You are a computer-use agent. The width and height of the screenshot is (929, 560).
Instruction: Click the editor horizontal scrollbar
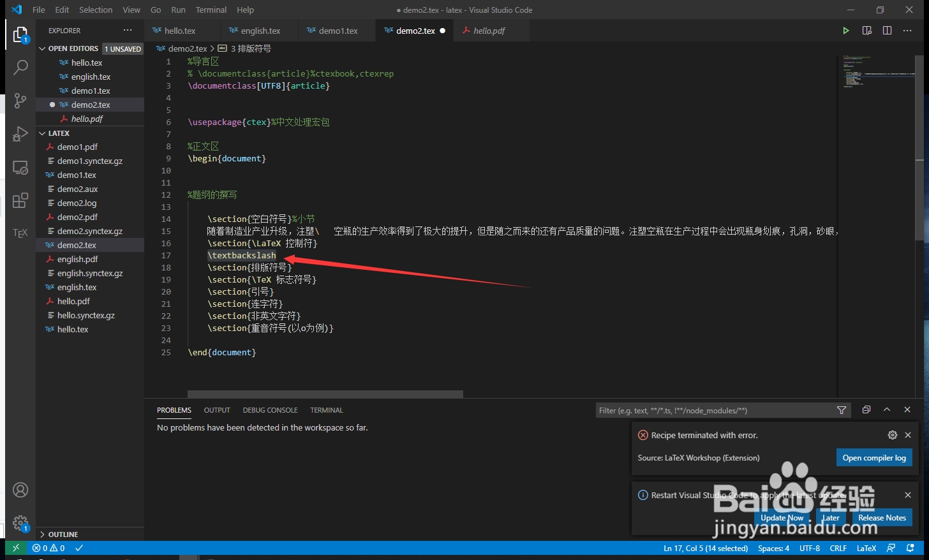pos(325,394)
